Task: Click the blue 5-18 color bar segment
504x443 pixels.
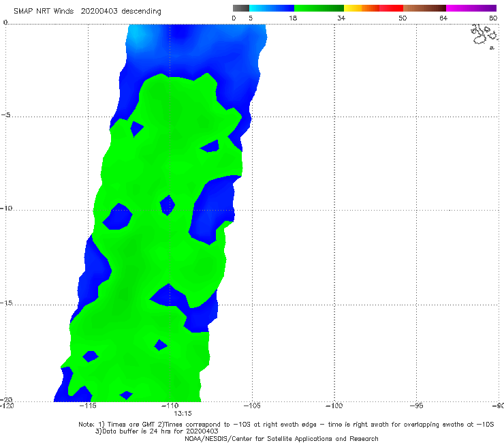Action: click(x=272, y=8)
